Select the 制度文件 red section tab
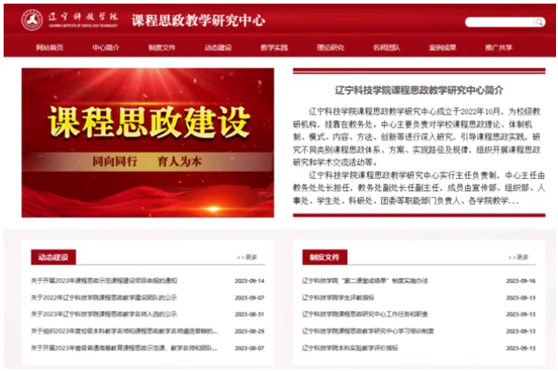Image resolution: width=558 pixels, height=371 pixels. tap(325, 257)
